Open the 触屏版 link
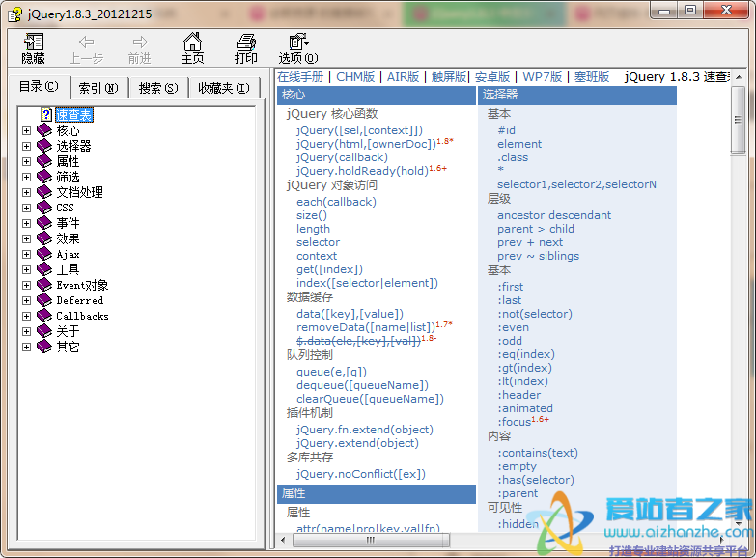Viewport: 756px width, 558px height. 448,77
